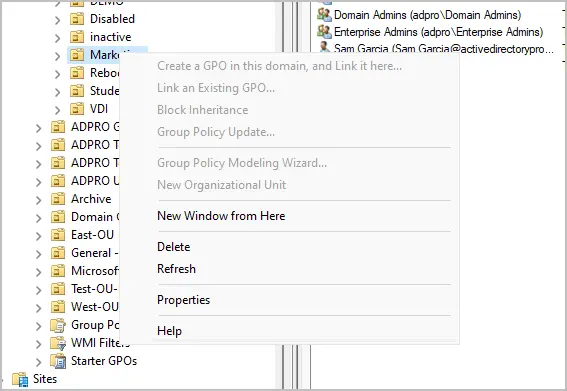This screenshot has width=567, height=391.
Task: Select the Sites tree item
Action: tap(45, 379)
